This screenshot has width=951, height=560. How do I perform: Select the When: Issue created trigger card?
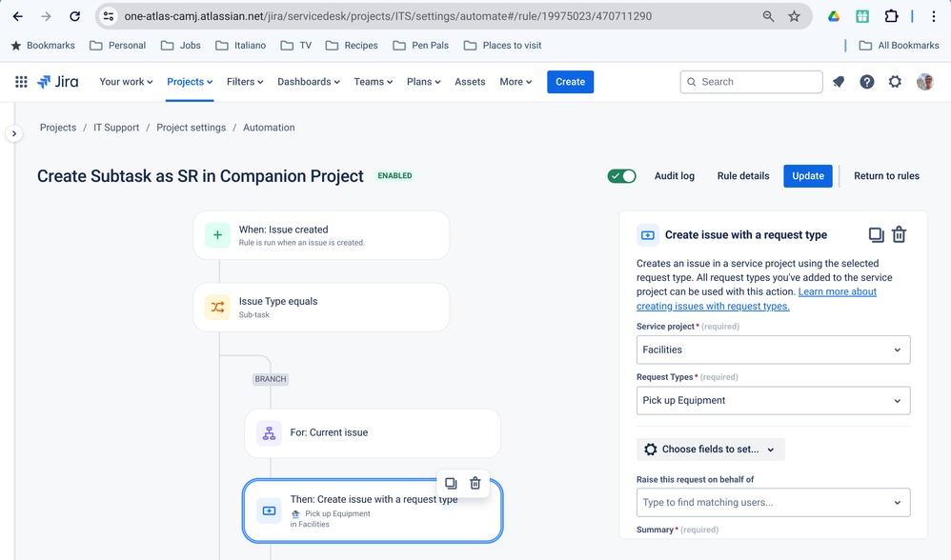[x=321, y=235]
